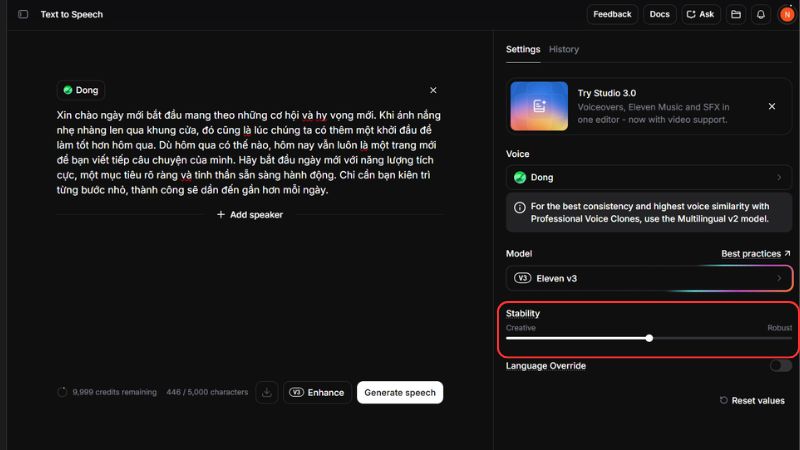Set Stability toward Robust label
800x450 pixels.
(780, 328)
